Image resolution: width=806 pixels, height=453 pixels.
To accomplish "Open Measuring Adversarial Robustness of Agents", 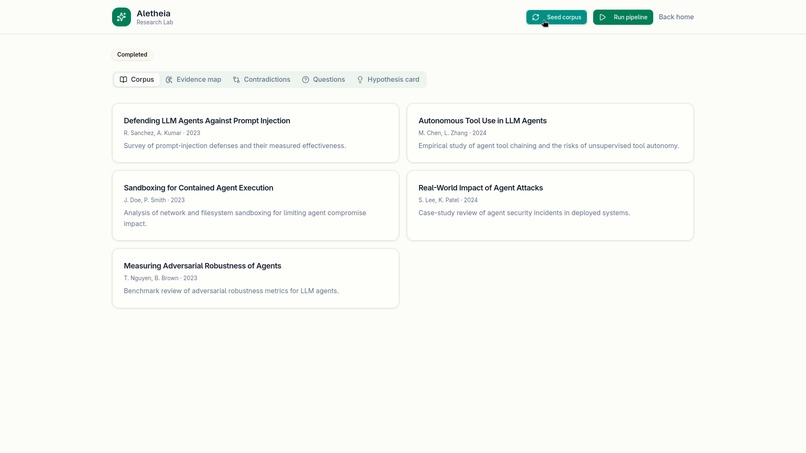I will point(202,266).
